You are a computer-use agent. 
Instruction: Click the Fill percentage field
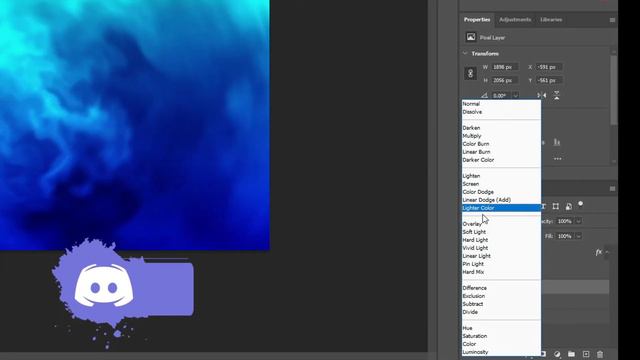coord(565,236)
